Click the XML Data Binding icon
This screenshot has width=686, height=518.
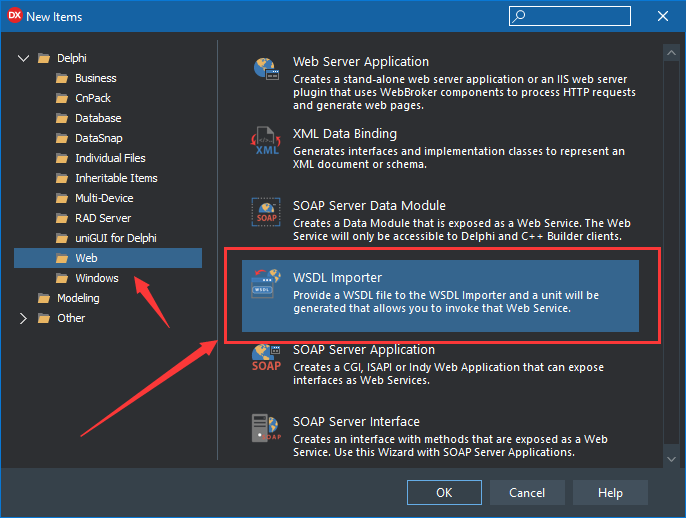266,141
